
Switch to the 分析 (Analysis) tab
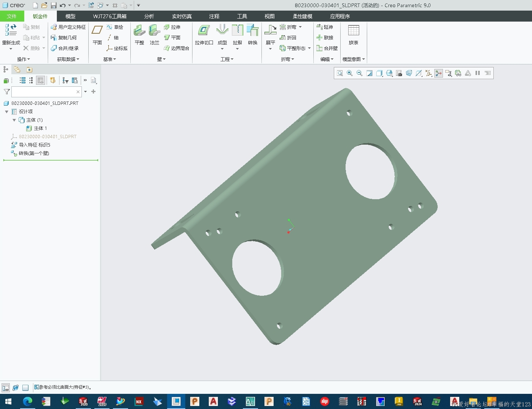(x=149, y=16)
